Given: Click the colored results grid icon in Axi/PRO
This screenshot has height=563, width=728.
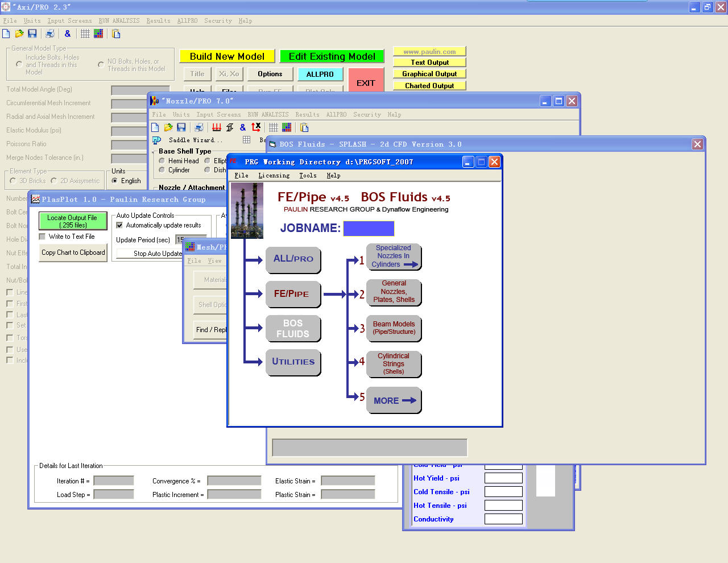Looking at the screenshot, I should 98,34.
